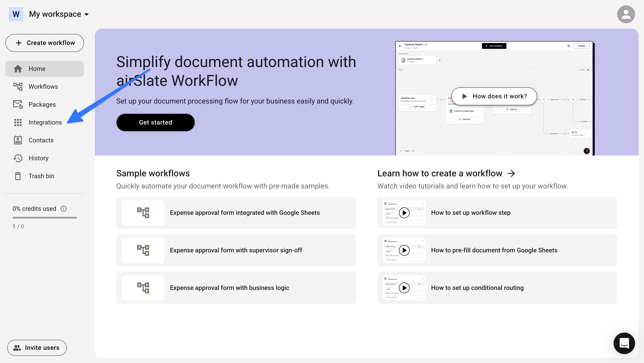The height and width of the screenshot is (363, 644).
Task: Open Integrations in sidebar
Action: click(x=45, y=122)
